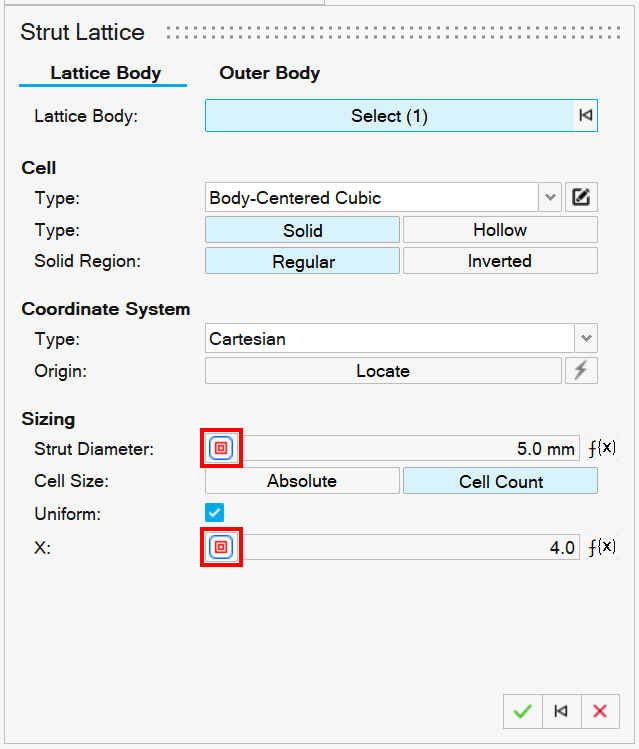This screenshot has height=749, width=639.
Task: Click the edit cell type icon
Action: tap(581, 198)
